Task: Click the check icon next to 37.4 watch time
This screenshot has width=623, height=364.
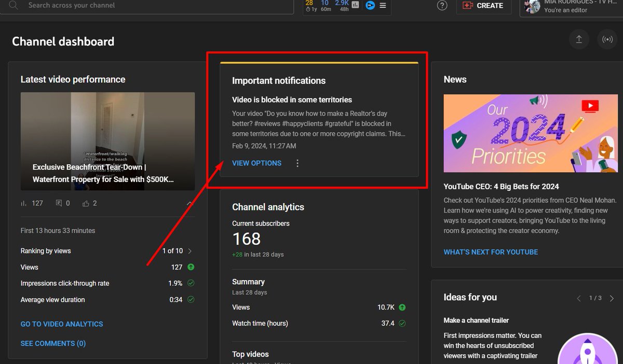Action: [x=402, y=324]
